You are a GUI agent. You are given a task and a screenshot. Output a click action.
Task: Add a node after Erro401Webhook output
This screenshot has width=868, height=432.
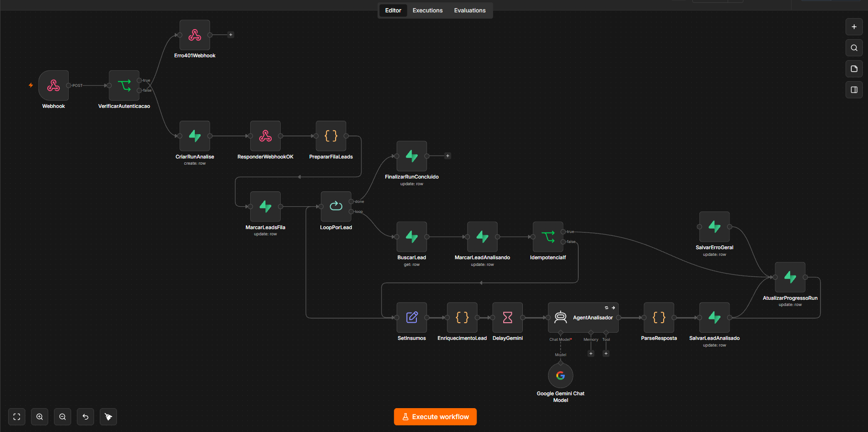[x=231, y=35]
